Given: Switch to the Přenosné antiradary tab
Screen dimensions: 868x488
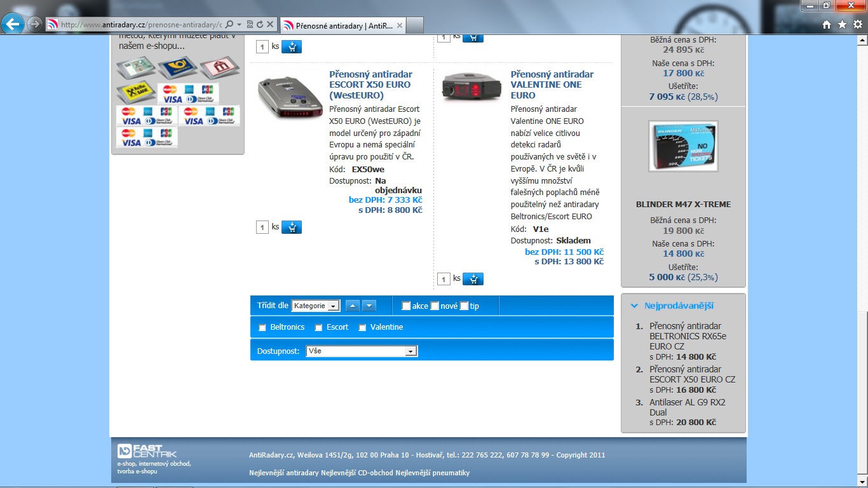Looking at the screenshot, I should tap(342, 25).
